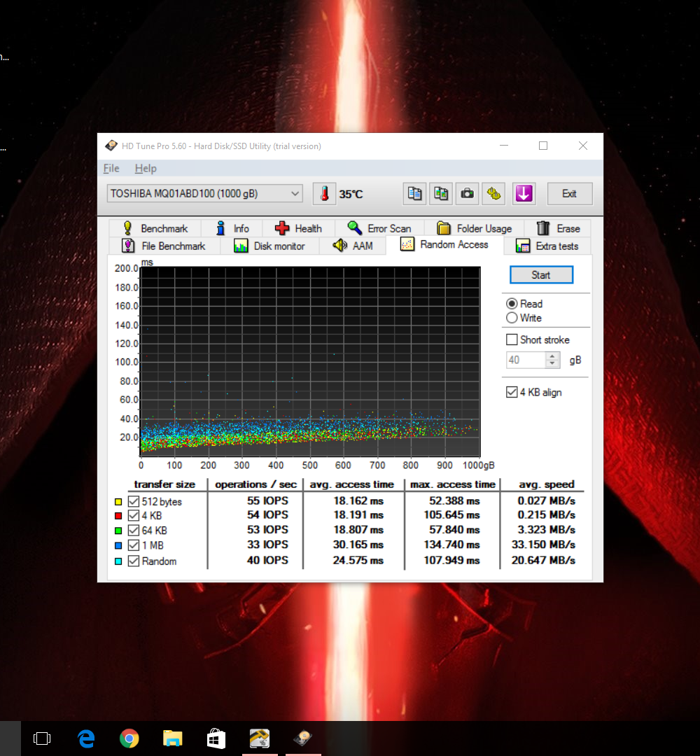
Task: Switch to the Benchmark tab
Action: (155, 228)
